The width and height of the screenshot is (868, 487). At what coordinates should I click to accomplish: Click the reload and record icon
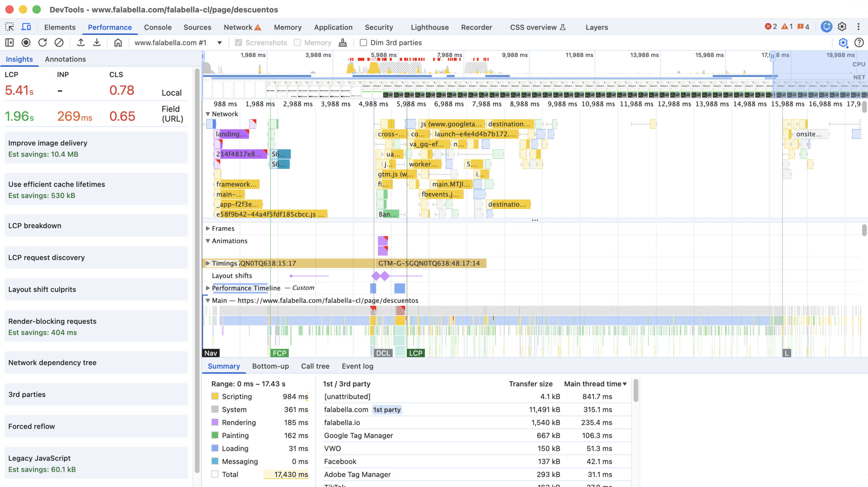(x=43, y=43)
